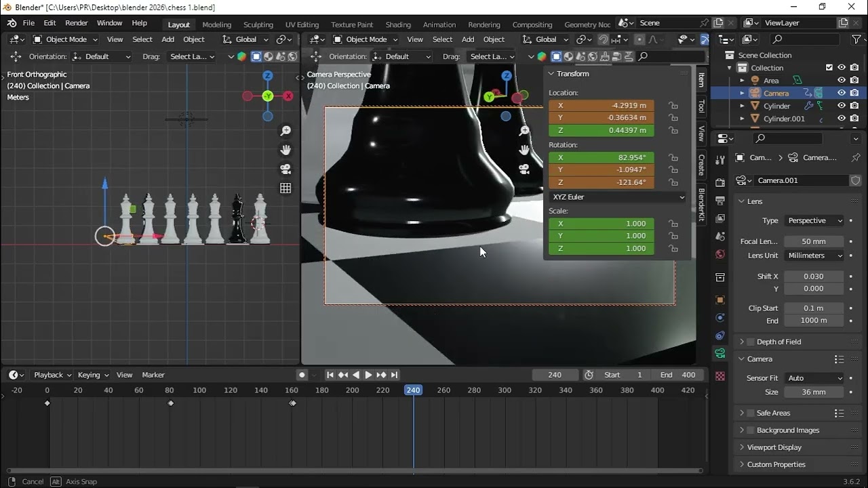Open Object Mode dropdown in left viewport
The height and width of the screenshot is (488, 868).
tap(65, 39)
